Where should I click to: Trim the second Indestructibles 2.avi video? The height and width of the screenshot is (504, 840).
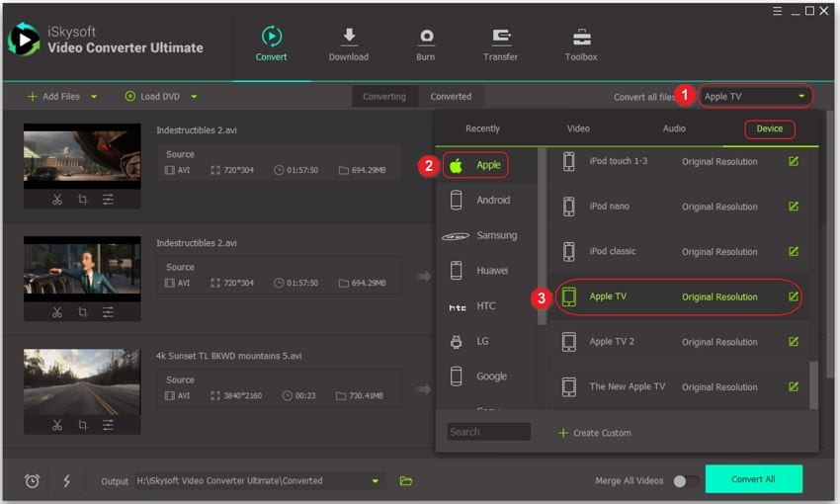[x=57, y=312]
